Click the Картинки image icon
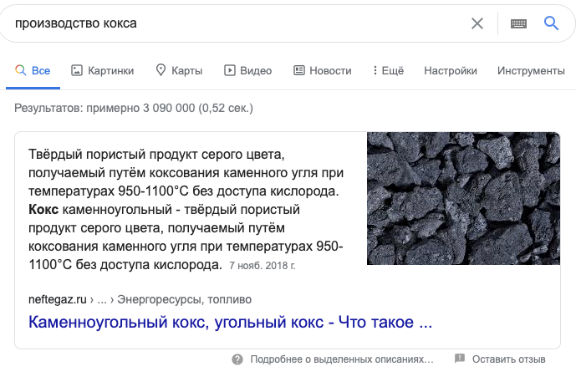The image size is (576, 392). pyautogui.click(x=76, y=70)
